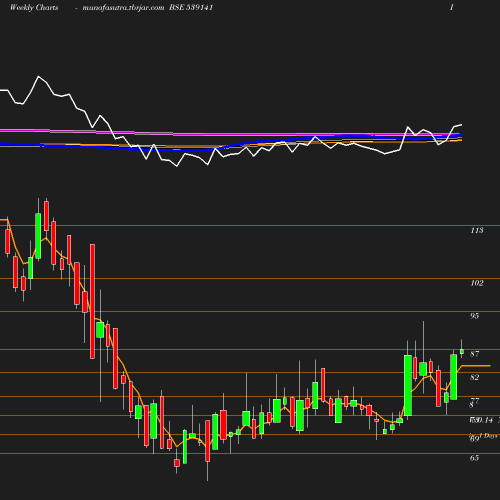
Task: Select the tallest red candlestick near price 102
Action: (92, 301)
